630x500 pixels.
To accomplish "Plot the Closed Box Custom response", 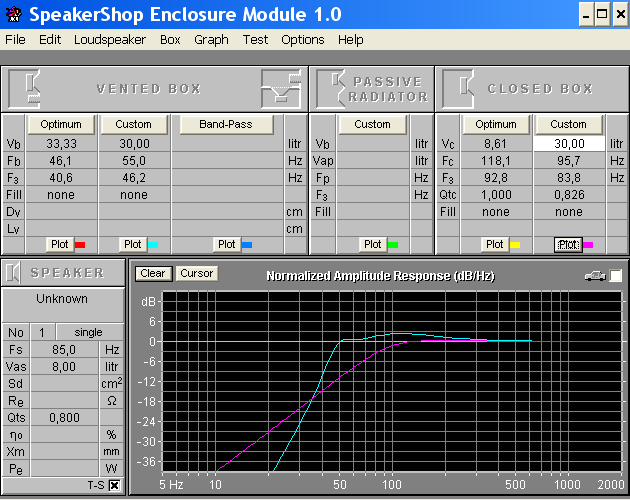I will point(568,244).
